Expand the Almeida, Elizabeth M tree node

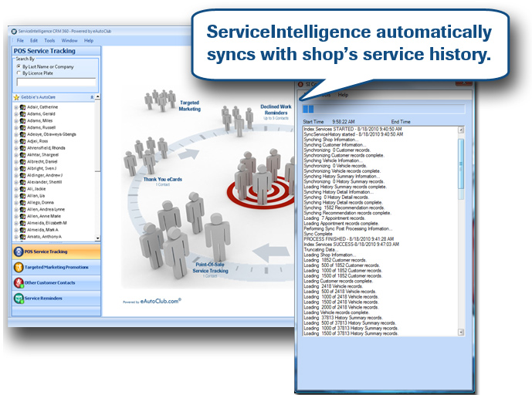point(16,223)
